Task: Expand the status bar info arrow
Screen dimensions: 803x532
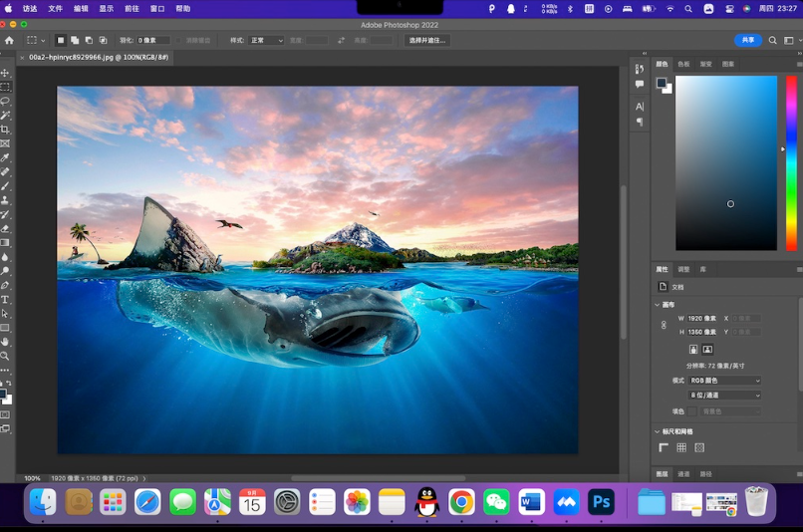Action: (x=144, y=478)
